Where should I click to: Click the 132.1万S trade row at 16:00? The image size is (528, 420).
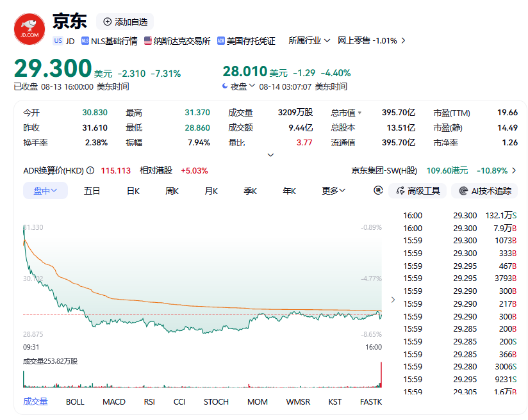point(460,215)
